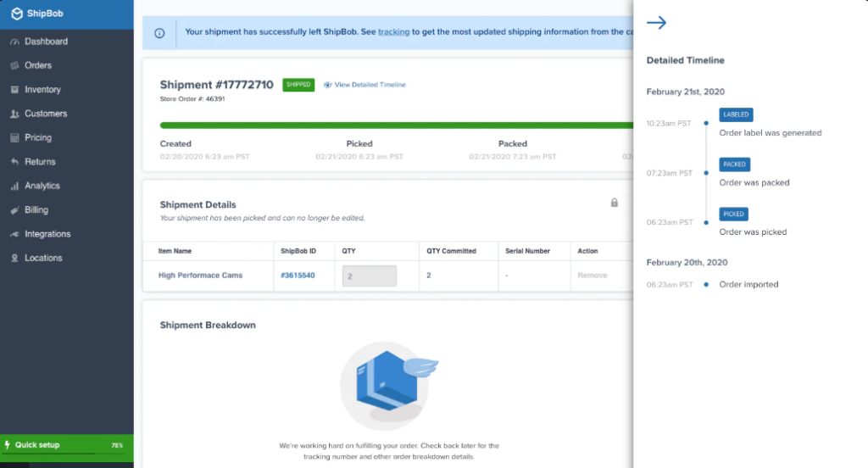This screenshot has height=468, width=868.
Task: Open the tracking link in the banner
Action: point(393,31)
